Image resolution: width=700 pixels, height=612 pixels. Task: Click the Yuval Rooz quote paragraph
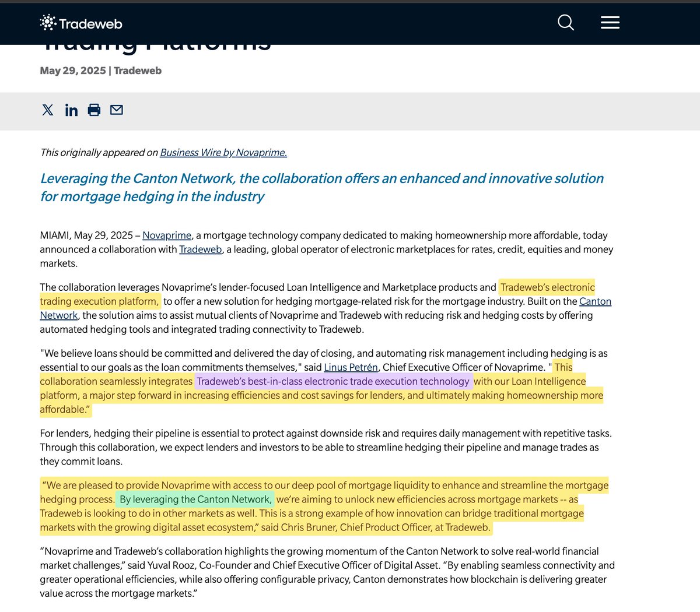327,572
